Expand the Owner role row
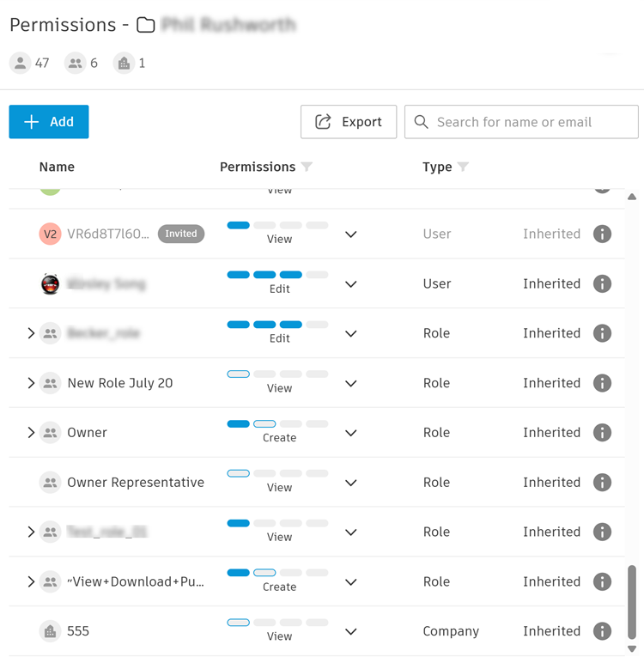 (x=31, y=433)
